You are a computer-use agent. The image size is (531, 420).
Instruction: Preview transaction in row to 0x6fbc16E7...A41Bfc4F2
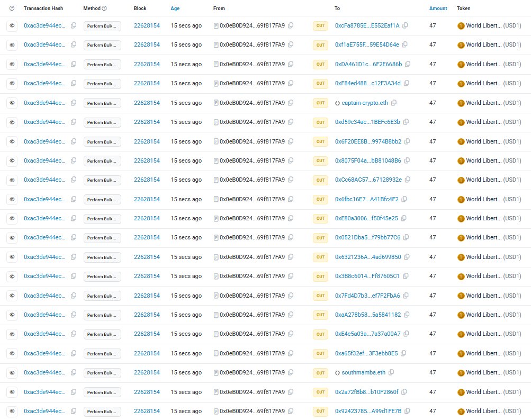12,200
